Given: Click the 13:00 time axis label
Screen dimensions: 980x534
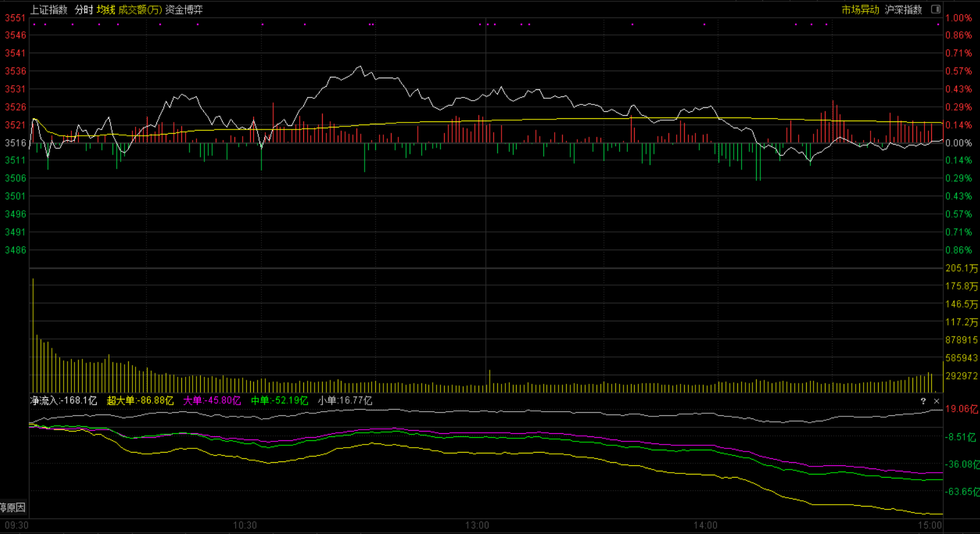Looking at the screenshot, I should coord(477,525).
